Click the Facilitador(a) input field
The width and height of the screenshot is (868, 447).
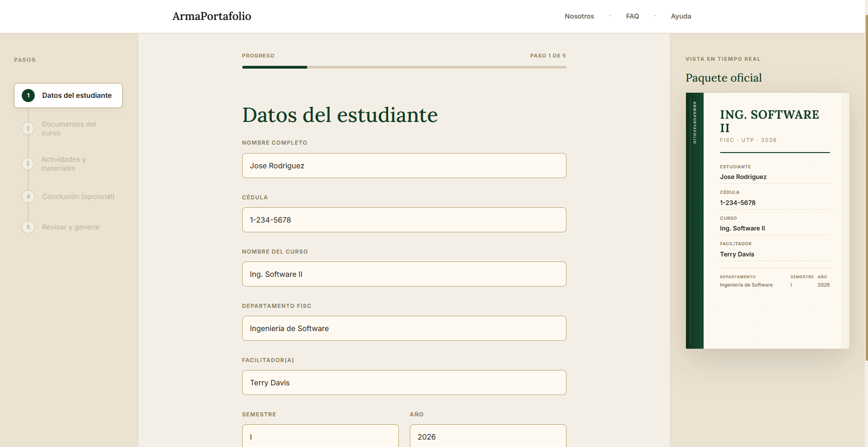(404, 383)
